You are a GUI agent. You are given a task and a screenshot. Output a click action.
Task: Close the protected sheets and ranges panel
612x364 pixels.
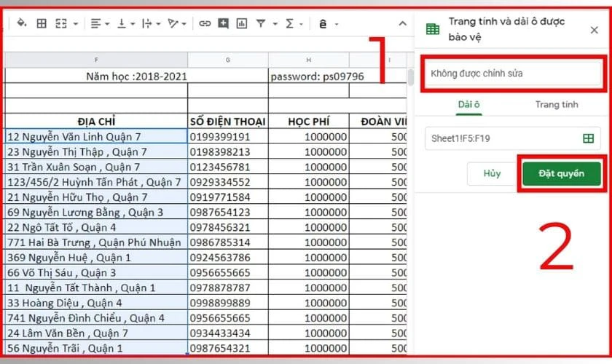[x=594, y=30]
